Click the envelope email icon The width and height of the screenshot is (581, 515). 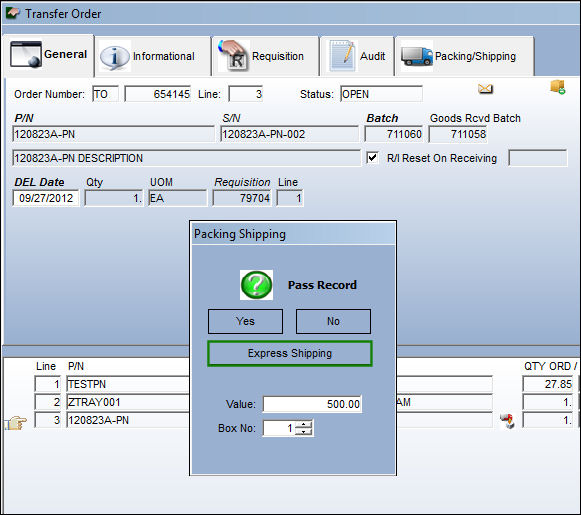click(x=485, y=89)
